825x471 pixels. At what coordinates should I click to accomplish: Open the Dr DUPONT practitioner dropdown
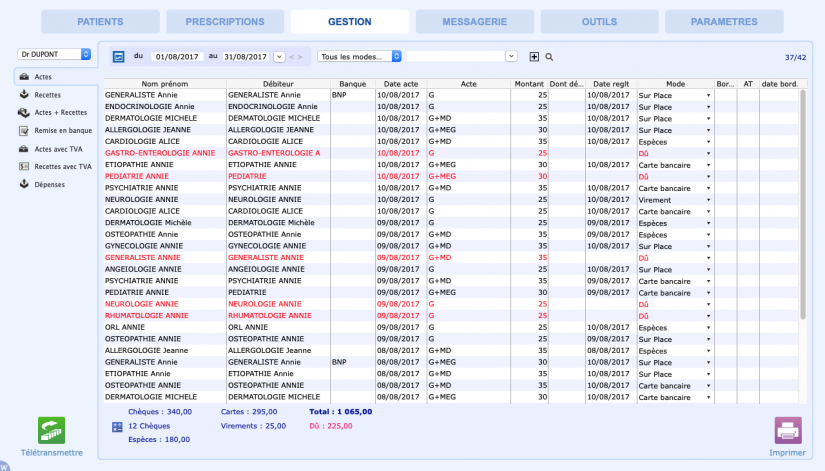pos(54,54)
